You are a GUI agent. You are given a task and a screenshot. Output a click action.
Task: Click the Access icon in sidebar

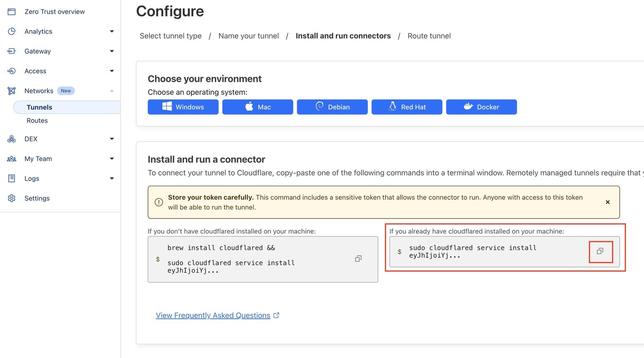pyautogui.click(x=11, y=71)
